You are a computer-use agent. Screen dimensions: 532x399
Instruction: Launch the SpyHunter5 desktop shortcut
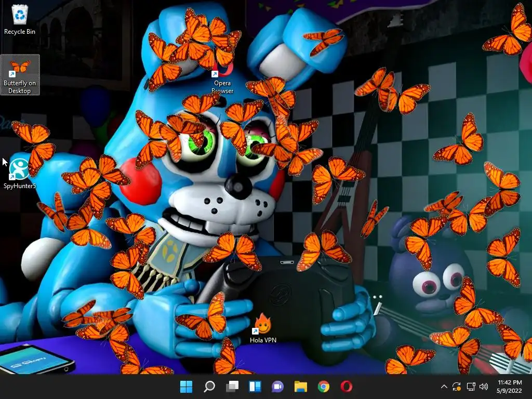click(19, 173)
